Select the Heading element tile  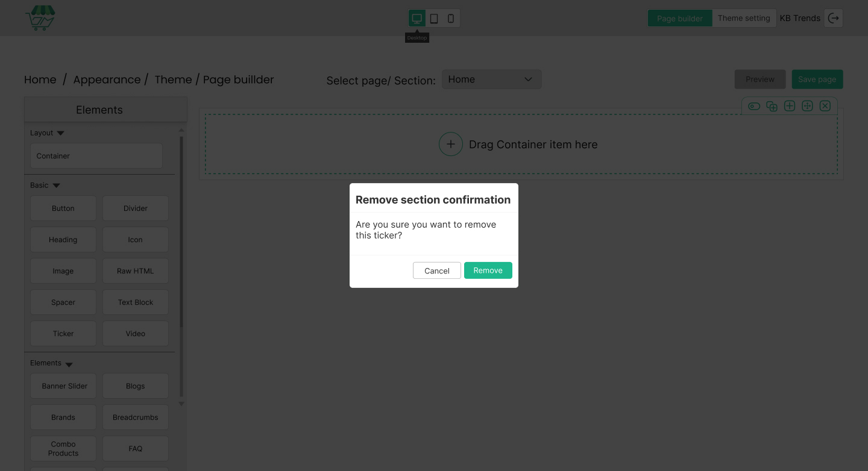point(63,240)
